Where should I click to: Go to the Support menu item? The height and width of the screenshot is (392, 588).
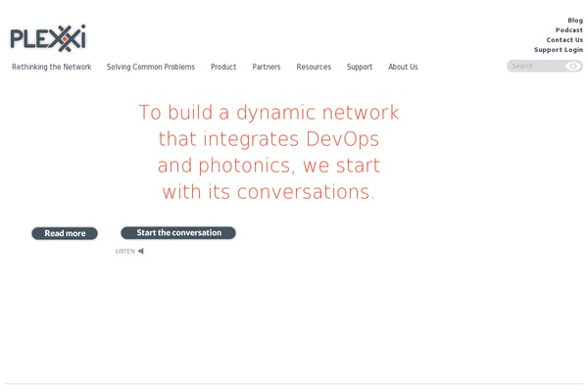tap(360, 67)
